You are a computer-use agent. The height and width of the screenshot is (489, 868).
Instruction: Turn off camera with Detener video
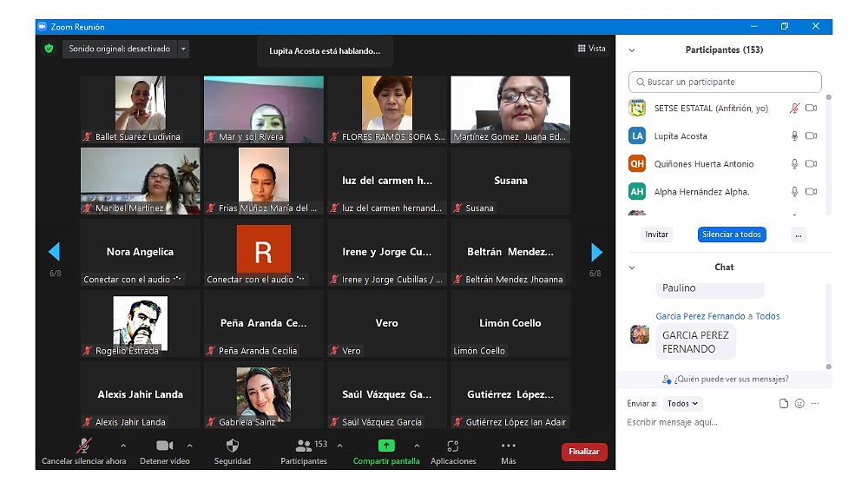click(x=164, y=446)
